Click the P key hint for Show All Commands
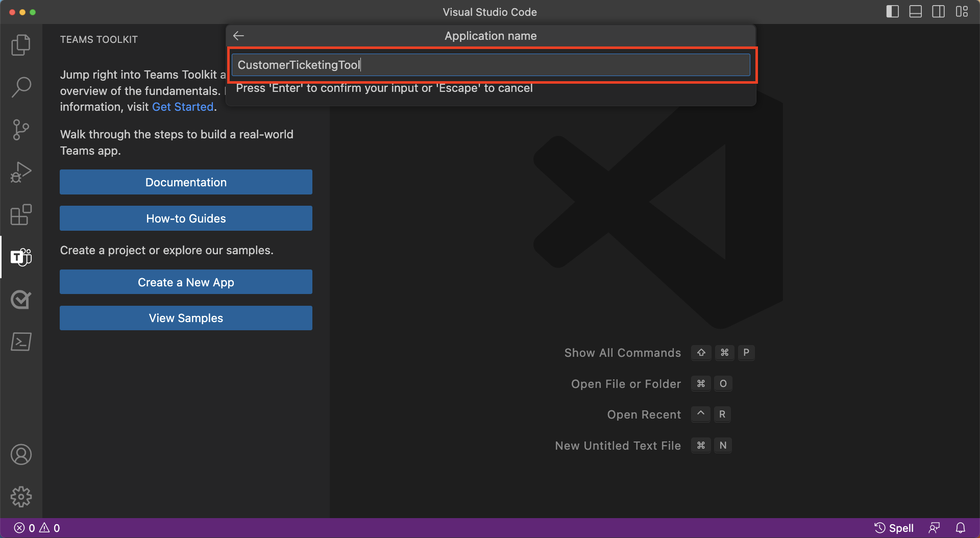Image resolution: width=980 pixels, height=538 pixels. point(746,353)
